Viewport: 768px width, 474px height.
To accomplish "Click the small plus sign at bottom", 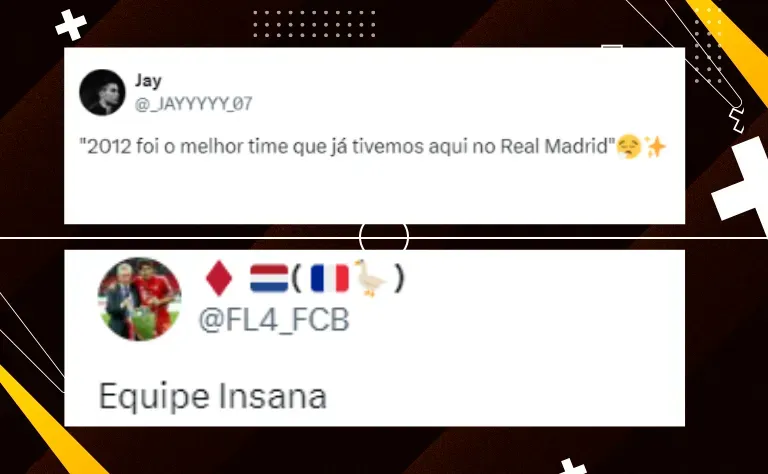I will click(571, 466).
